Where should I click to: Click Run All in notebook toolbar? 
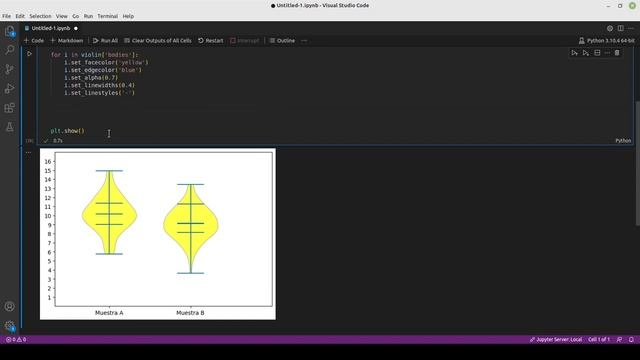pos(105,40)
